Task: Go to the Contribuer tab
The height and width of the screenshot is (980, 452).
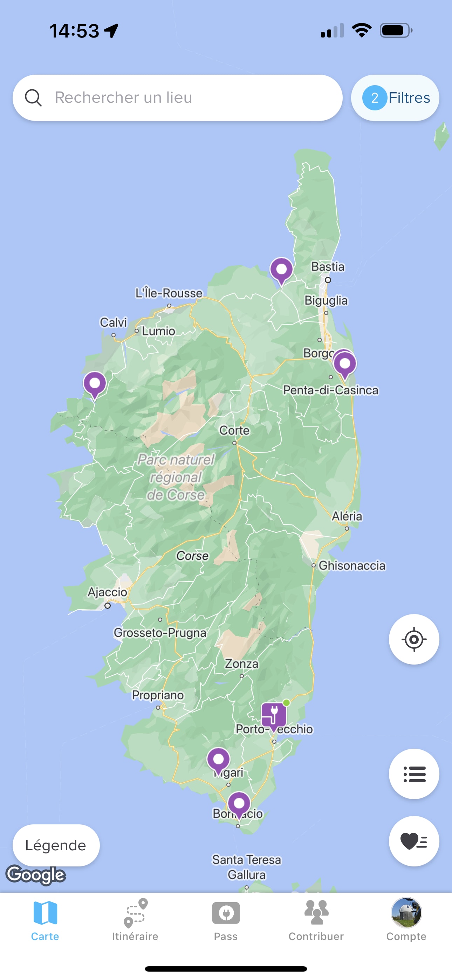Action: (x=316, y=920)
